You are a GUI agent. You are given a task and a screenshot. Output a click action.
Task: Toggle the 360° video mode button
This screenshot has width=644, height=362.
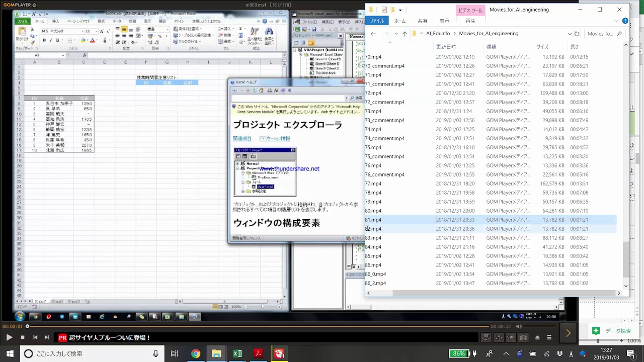click(x=486, y=337)
